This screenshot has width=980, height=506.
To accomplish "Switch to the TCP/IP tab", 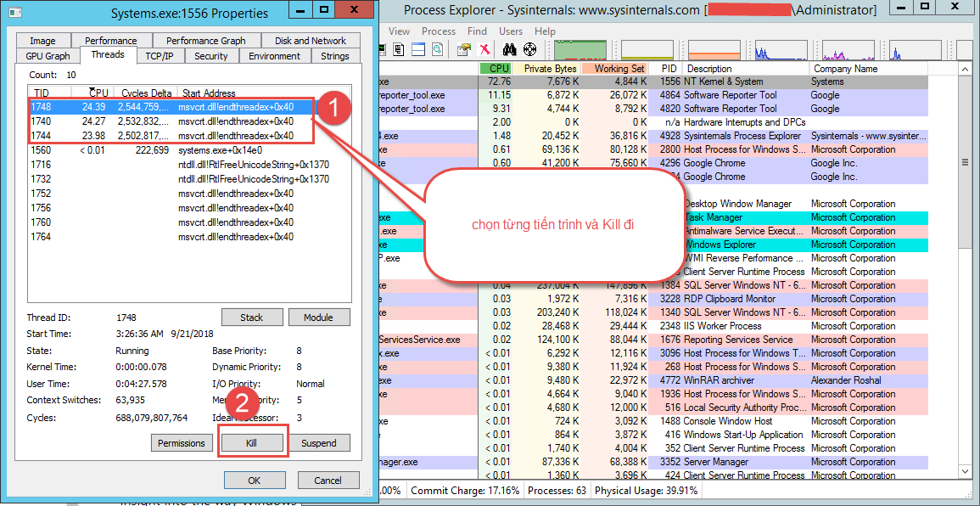I will tap(160, 56).
